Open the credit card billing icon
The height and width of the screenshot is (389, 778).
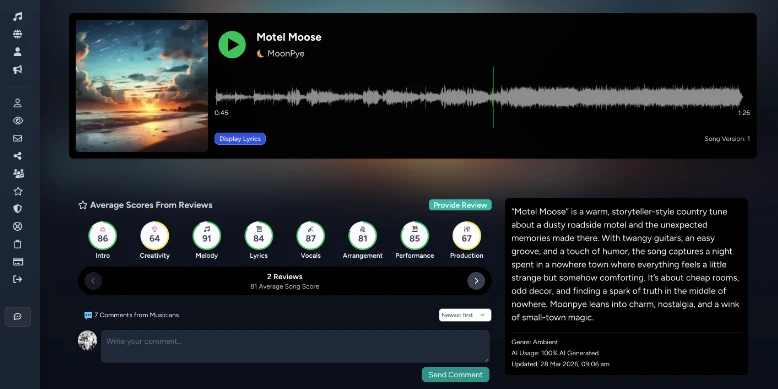click(x=17, y=261)
